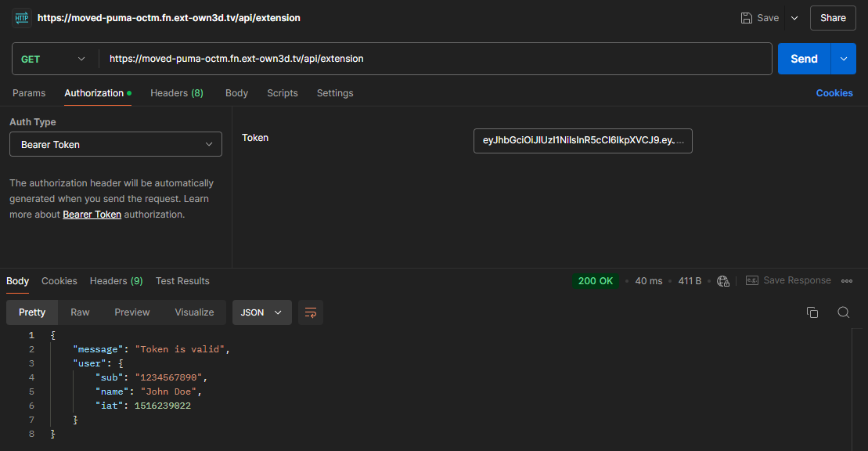
Task: Open the Save options chevron
Action: pos(794,18)
